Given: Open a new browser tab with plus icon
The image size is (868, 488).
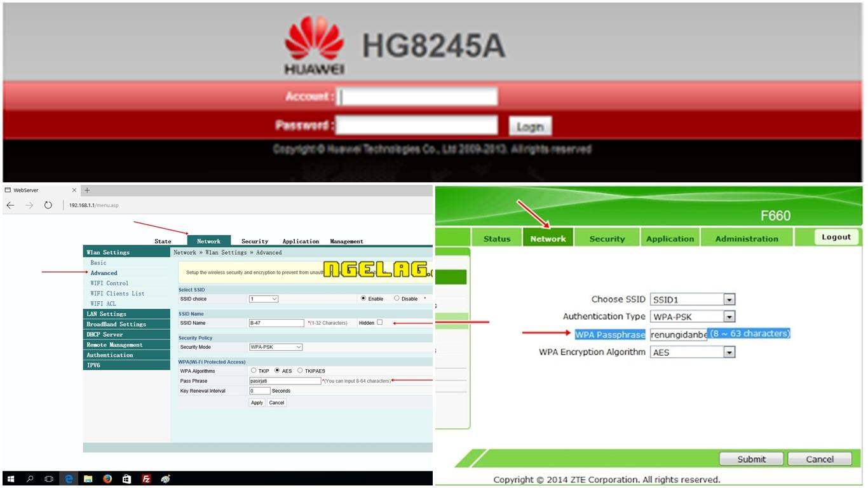Looking at the screenshot, I should click(87, 190).
